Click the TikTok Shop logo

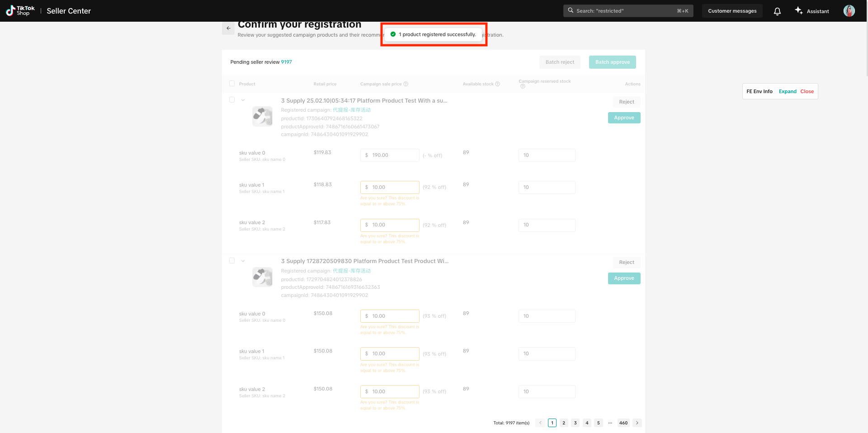tap(20, 11)
